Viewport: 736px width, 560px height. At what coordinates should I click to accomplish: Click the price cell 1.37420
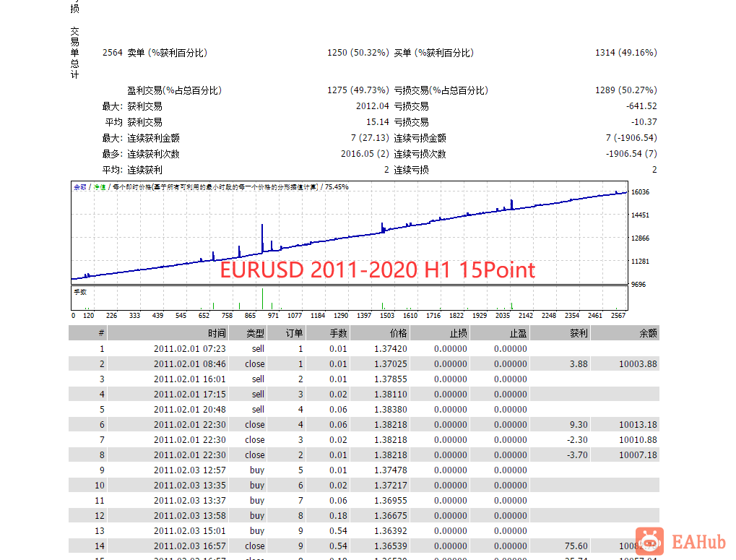[x=391, y=349]
